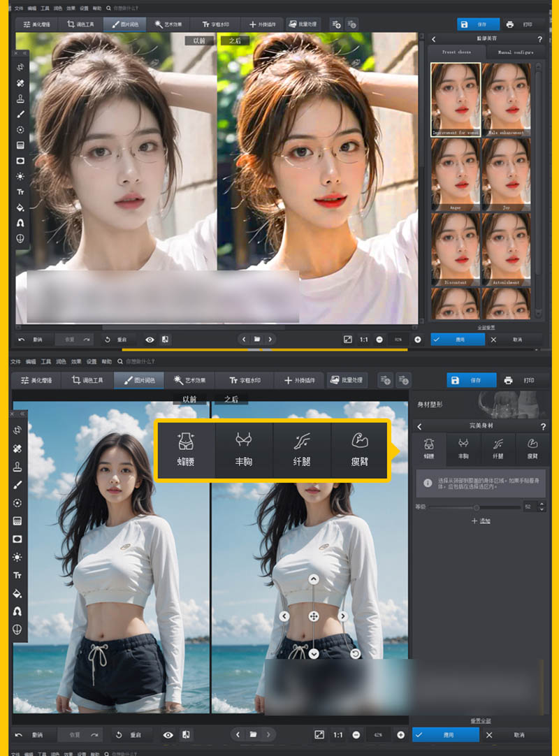Image resolution: width=559 pixels, height=756 pixels.
Task: Select the sun brightness tool in the portrait window
Action: (x=20, y=177)
